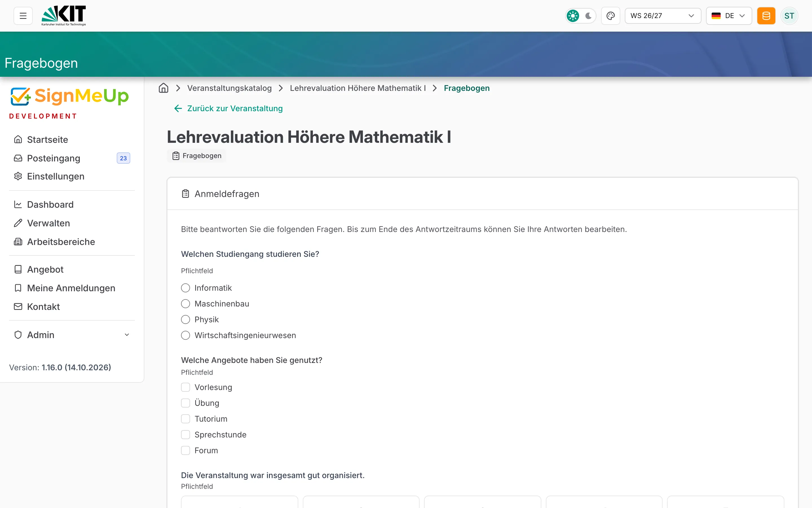Click version text 1.16.0 (14.10.2026)
This screenshot has height=508, width=812.
click(x=76, y=367)
